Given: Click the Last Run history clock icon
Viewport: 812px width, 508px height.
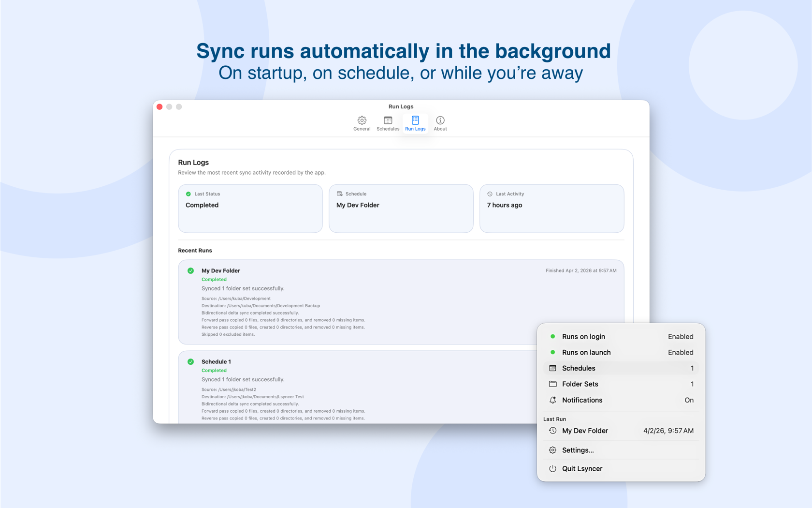Looking at the screenshot, I should pyautogui.click(x=552, y=431).
